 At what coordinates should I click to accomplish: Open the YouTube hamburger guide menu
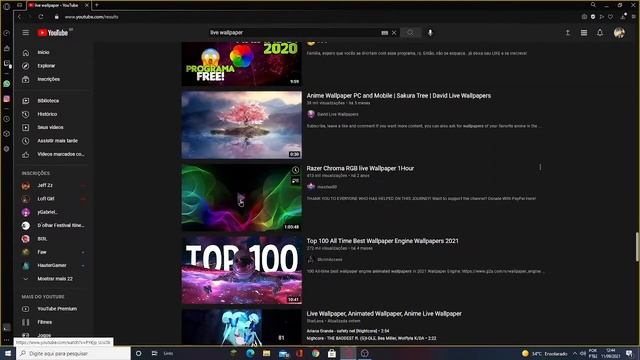[x=26, y=33]
